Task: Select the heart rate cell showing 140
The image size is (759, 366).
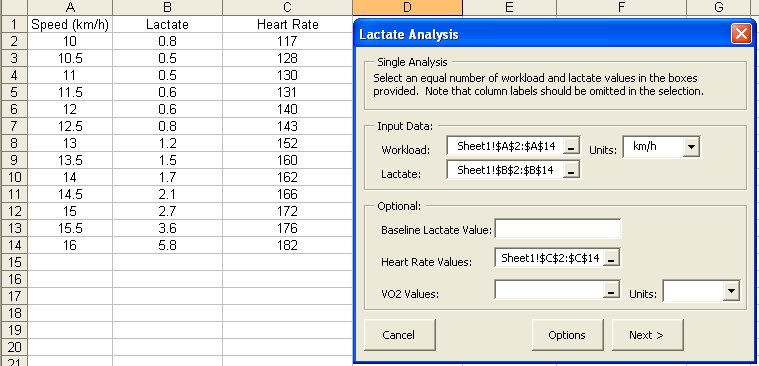Action: (288, 109)
